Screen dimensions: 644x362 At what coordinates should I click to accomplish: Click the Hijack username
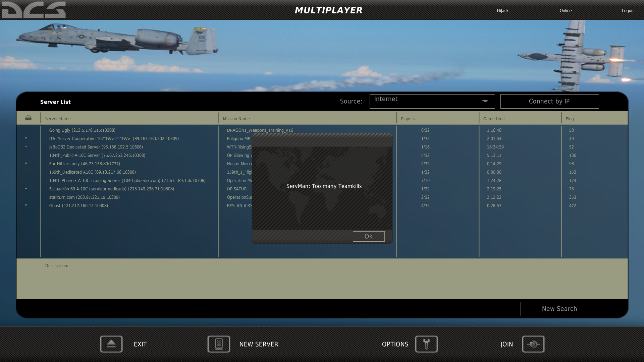click(502, 11)
